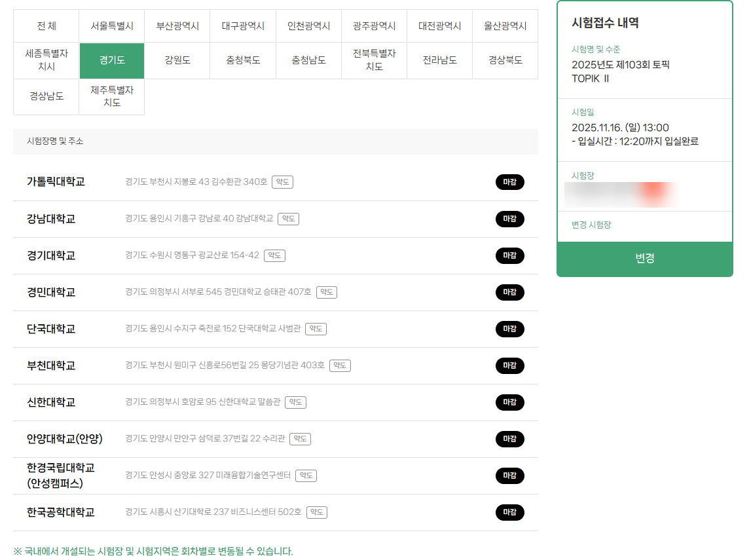Select the 한경국립대학교 (안성캠퍼스) test site

61,476
